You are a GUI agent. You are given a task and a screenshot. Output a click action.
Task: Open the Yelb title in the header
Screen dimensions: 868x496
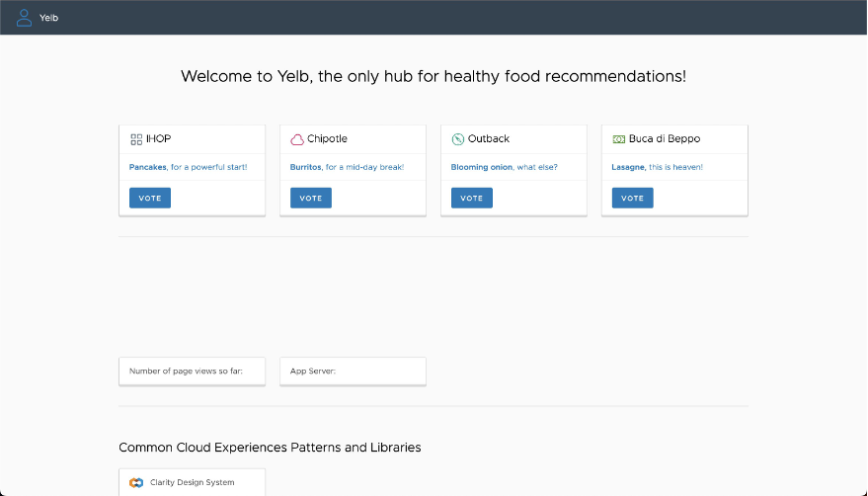(48, 18)
